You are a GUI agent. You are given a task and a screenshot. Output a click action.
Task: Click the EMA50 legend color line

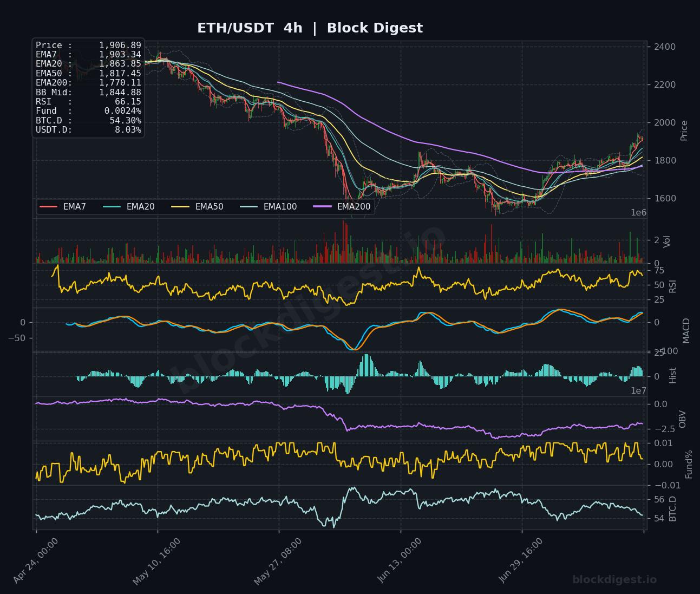181,207
